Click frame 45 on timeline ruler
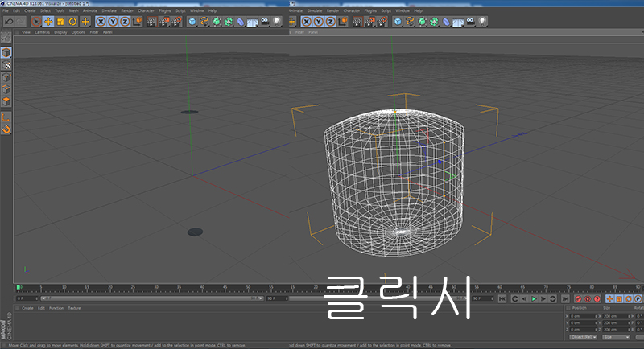644x349 pixels. click(225, 288)
